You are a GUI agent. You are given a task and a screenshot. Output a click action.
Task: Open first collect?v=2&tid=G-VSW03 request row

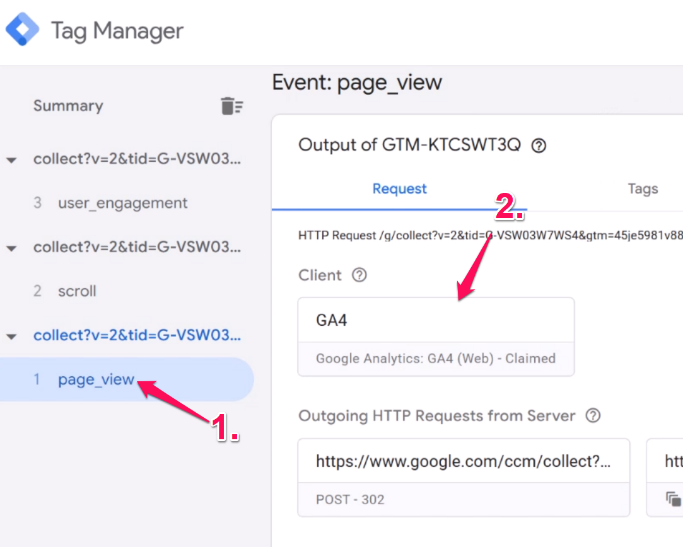click(137, 159)
